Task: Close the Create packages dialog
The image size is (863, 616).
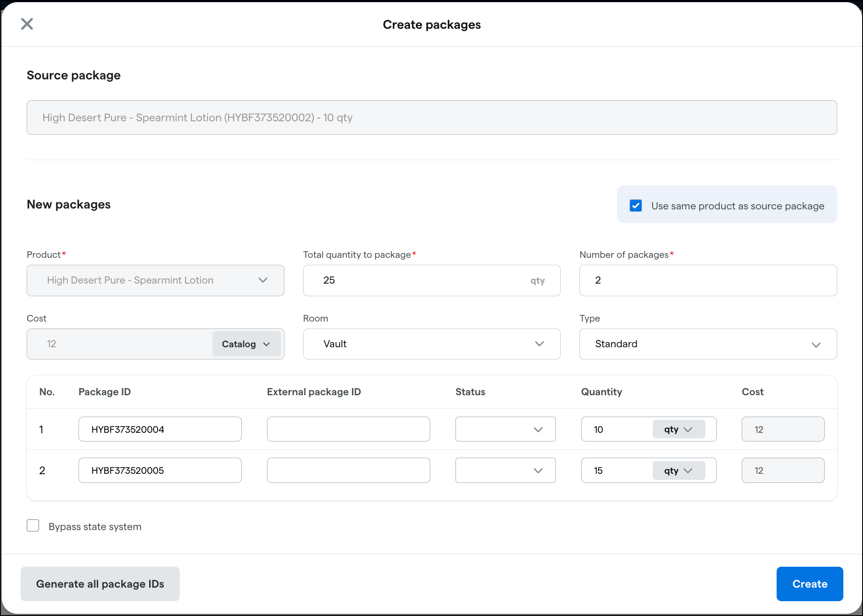Action: click(x=27, y=24)
